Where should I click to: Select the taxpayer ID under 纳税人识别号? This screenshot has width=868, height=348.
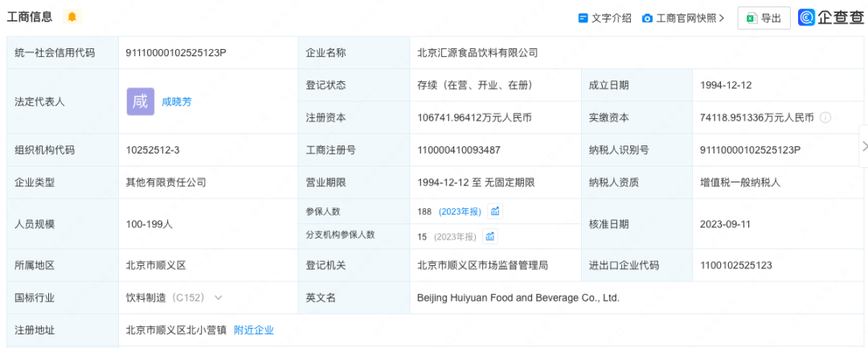tap(750, 150)
